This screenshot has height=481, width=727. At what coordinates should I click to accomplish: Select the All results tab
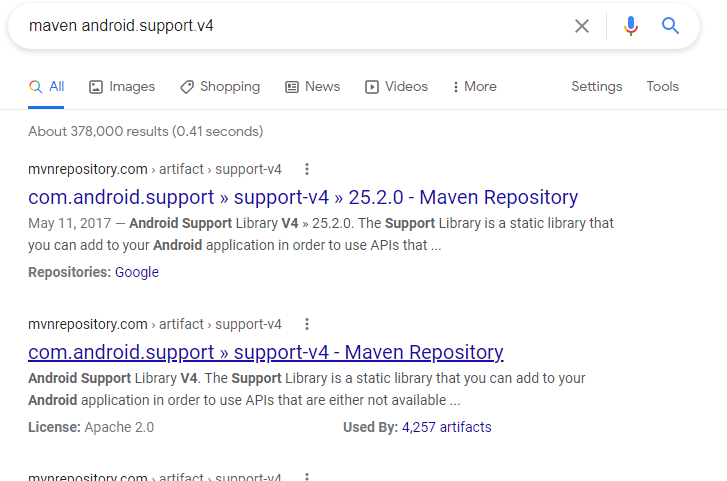click(x=47, y=87)
